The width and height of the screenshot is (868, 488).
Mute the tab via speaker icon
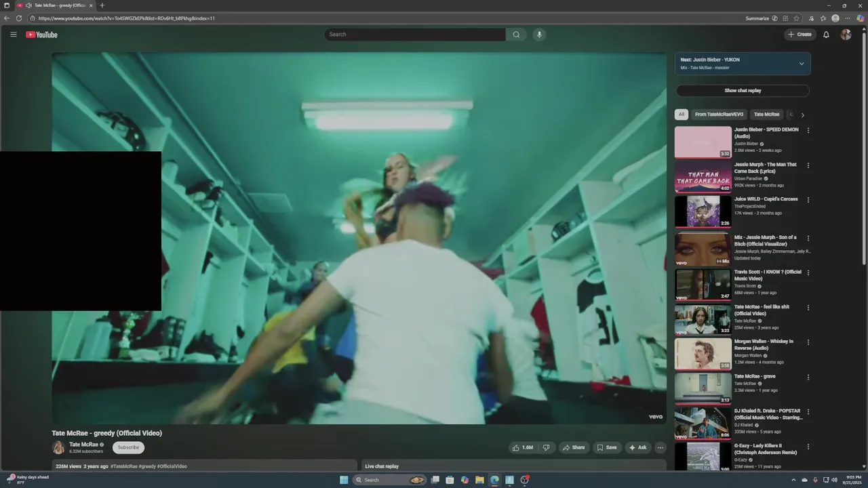28,5
